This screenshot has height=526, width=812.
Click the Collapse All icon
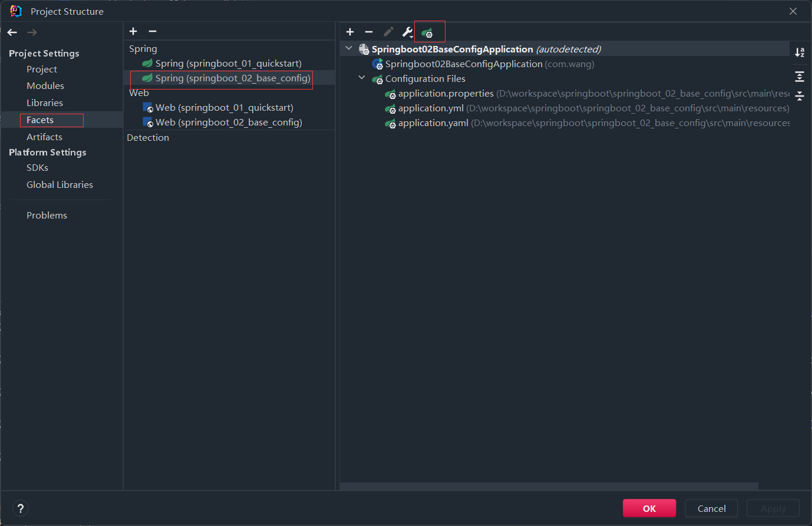pyautogui.click(x=800, y=95)
